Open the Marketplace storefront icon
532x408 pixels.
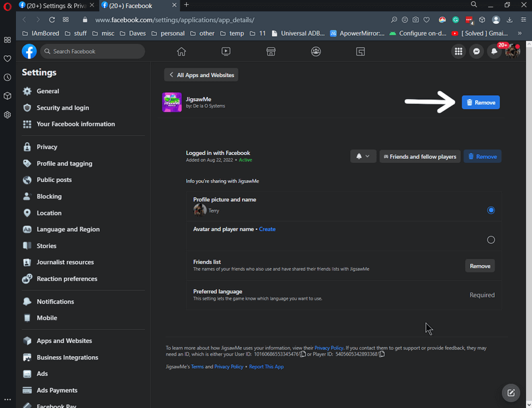point(271,52)
